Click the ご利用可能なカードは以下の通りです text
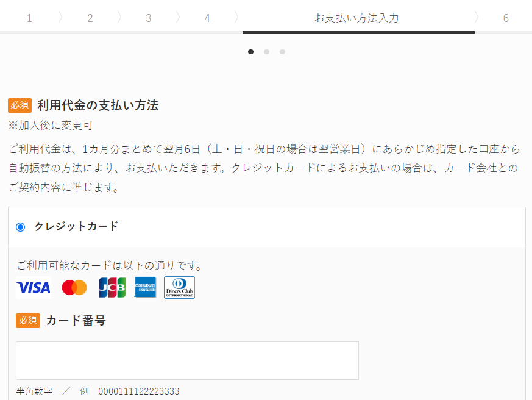 click(108, 265)
